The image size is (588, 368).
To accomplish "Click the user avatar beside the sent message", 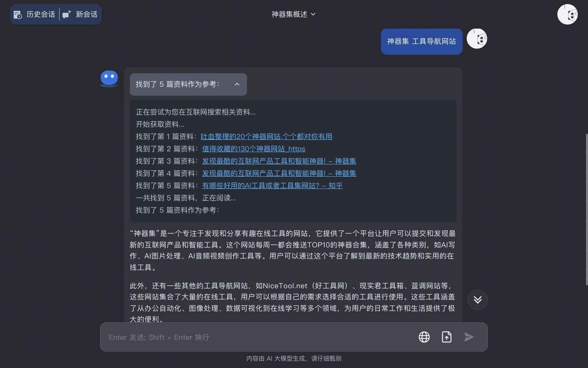I will coord(477,39).
